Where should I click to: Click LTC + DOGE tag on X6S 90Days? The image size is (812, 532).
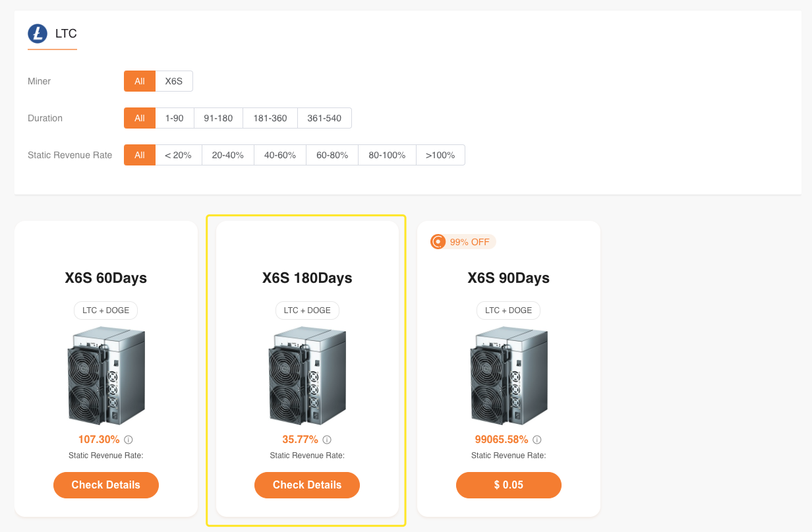click(x=509, y=310)
